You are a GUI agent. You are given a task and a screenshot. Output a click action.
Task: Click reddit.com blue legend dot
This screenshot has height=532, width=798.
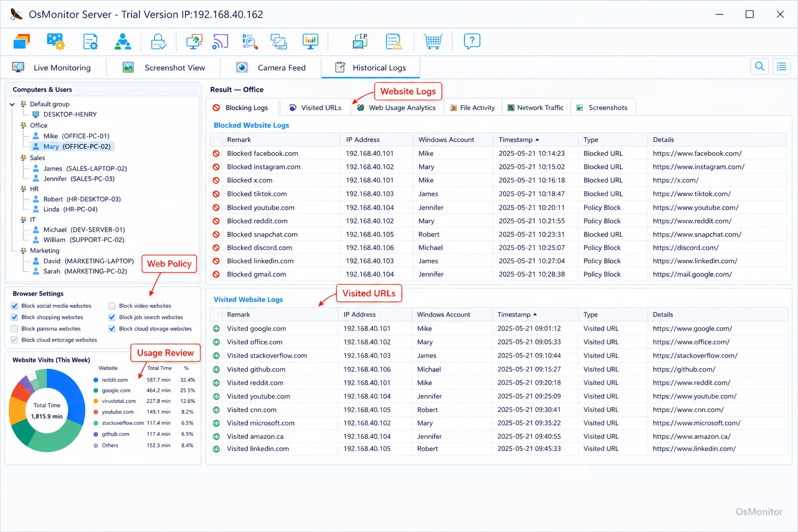click(96, 380)
